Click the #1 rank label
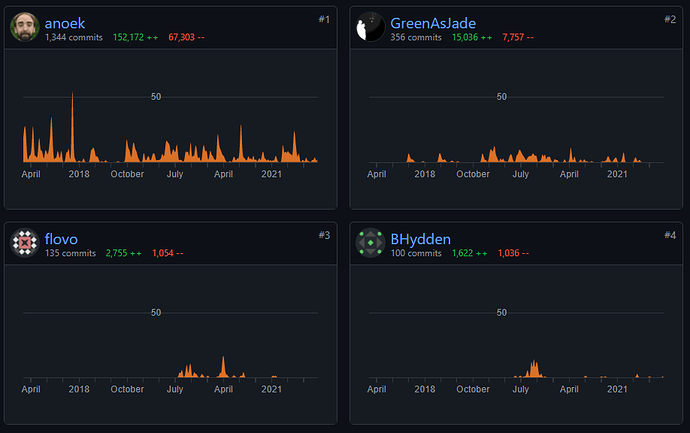 click(323, 19)
